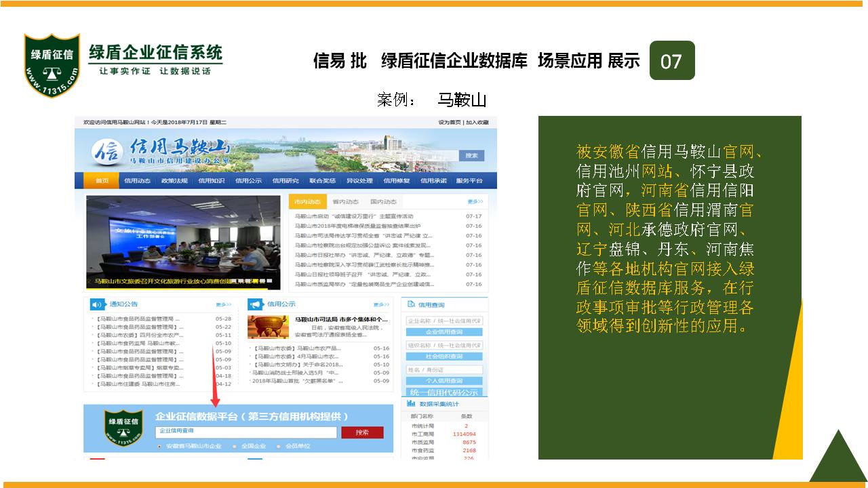
Task: Open 政策法规 in the navigation bar
Action: click(x=174, y=181)
